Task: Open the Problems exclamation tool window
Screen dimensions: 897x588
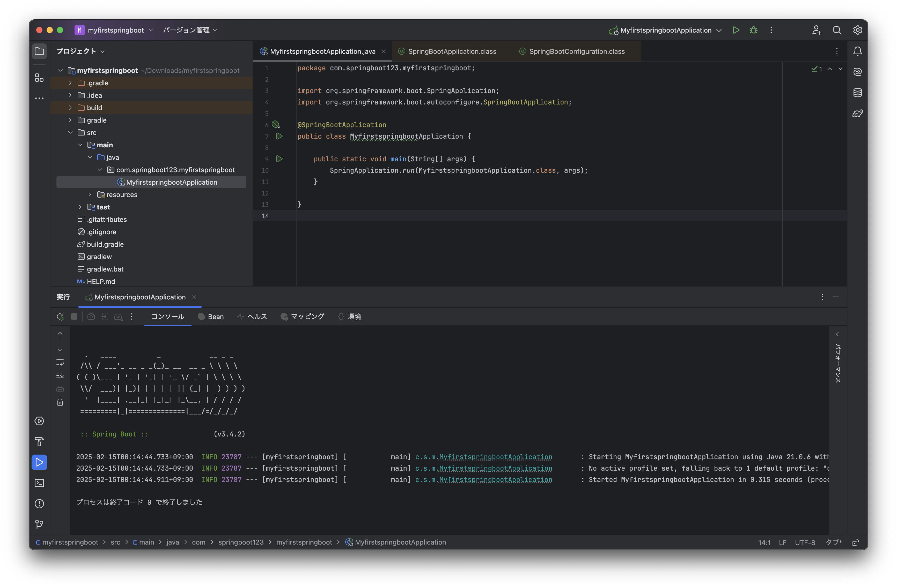Action: (39, 504)
